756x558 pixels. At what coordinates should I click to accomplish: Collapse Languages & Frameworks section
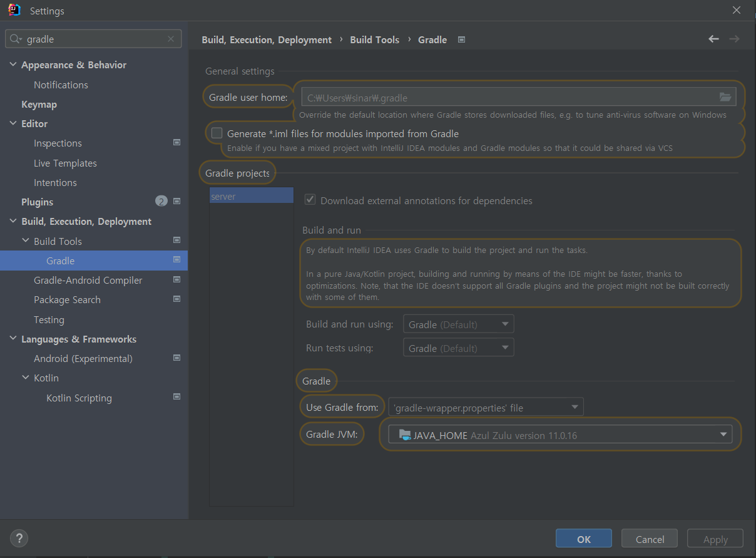13,339
